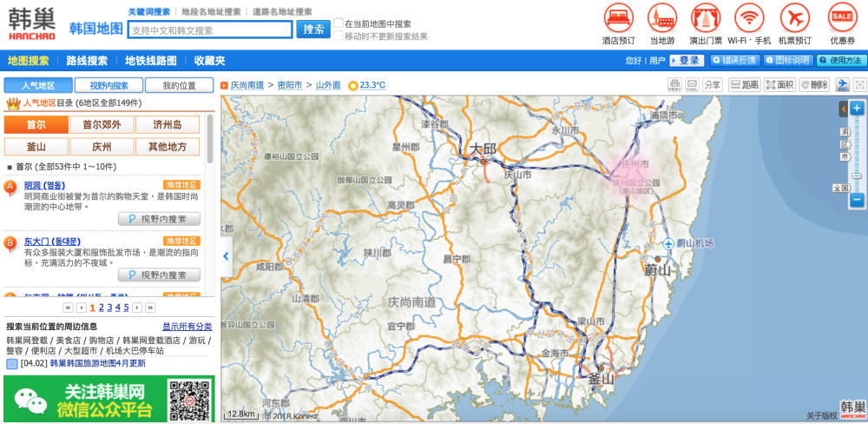The image size is (868, 424).
Task: Go to the last results page
Action: pyautogui.click(x=150, y=308)
